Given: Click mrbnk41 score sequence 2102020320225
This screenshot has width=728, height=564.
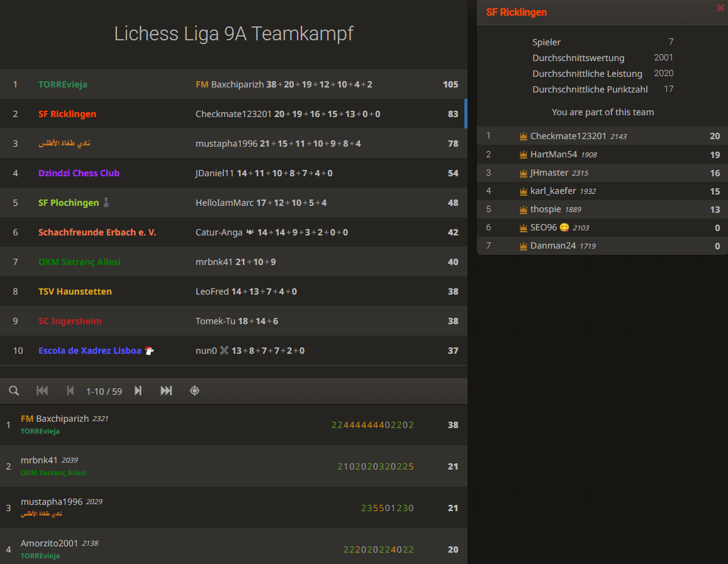Looking at the screenshot, I should tap(376, 466).
